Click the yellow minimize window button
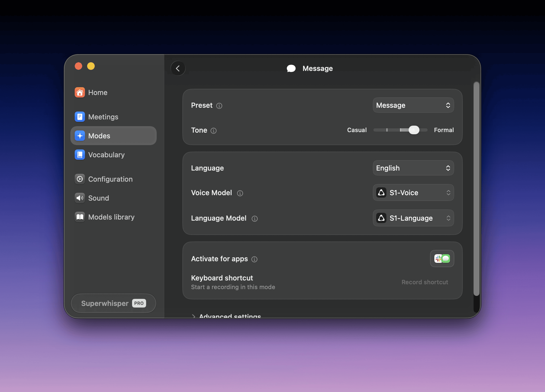This screenshot has width=545, height=392. [x=91, y=66]
